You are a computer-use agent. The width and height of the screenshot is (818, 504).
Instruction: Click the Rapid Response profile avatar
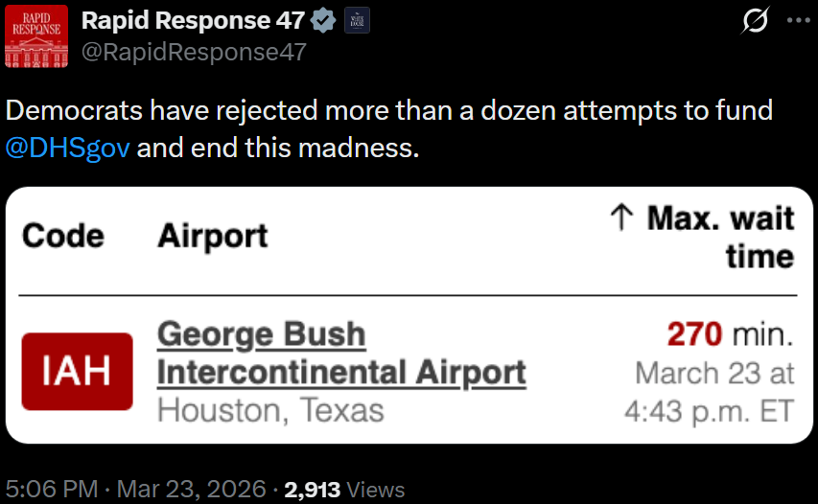pos(36,35)
